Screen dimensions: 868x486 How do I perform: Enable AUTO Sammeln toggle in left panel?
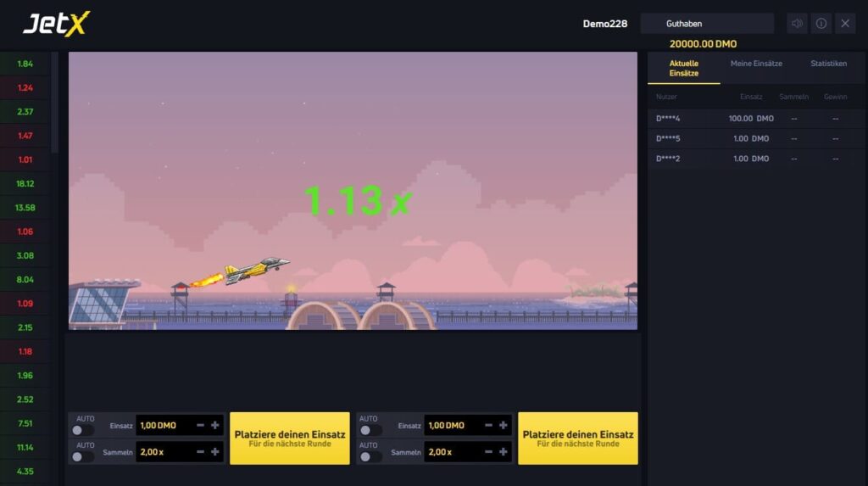[x=83, y=457]
